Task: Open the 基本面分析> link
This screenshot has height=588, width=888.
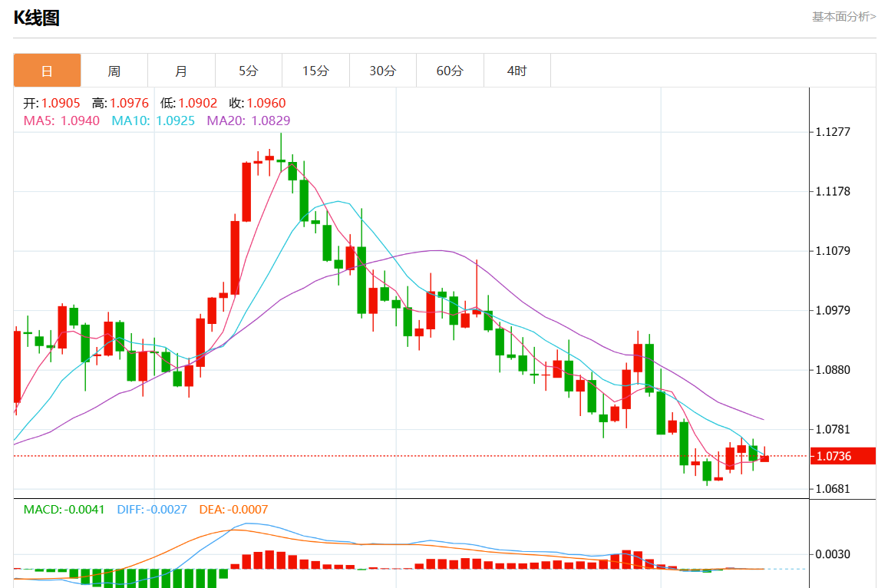Action: (x=843, y=17)
